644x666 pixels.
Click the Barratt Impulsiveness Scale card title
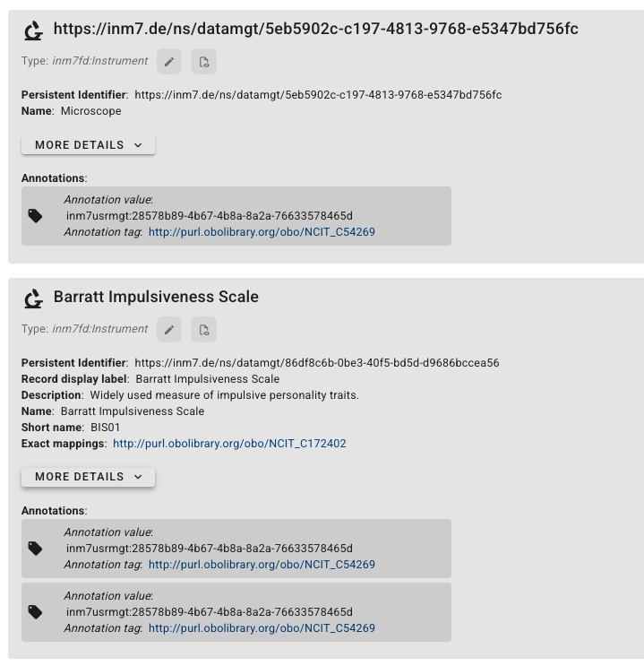pyautogui.click(x=156, y=297)
